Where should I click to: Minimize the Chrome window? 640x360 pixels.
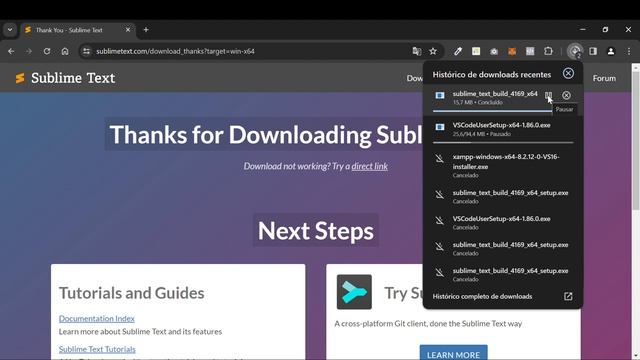[583, 30]
